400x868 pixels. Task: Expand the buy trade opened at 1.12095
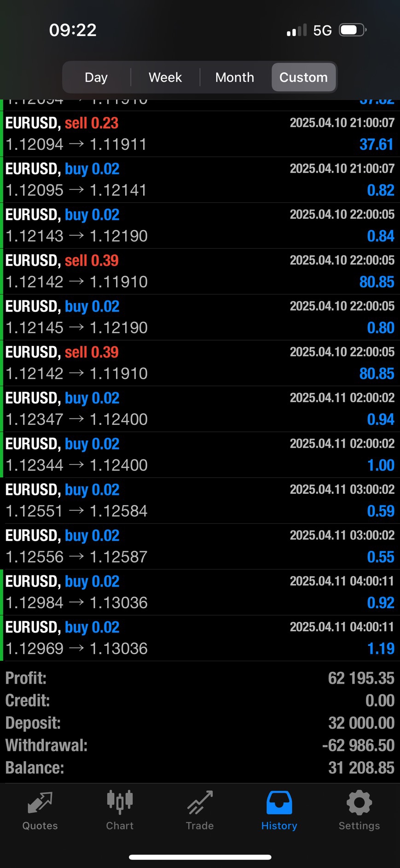click(x=200, y=180)
